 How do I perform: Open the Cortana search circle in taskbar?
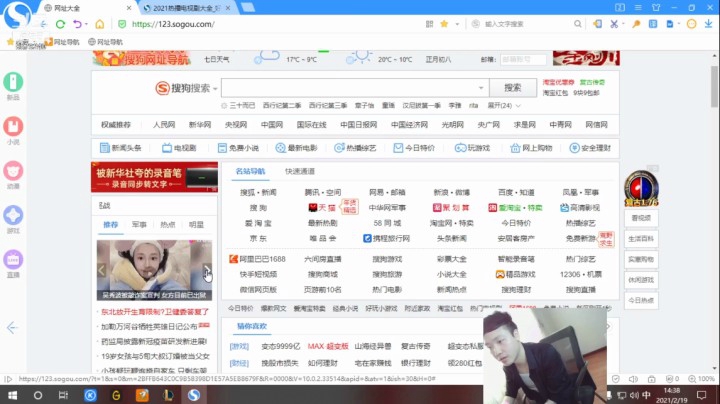(38, 395)
